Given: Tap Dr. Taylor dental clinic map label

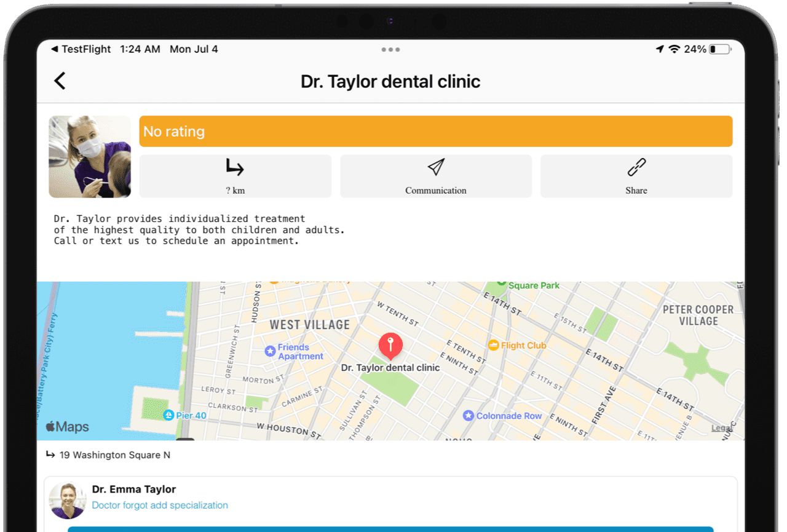Looking at the screenshot, I should click(x=390, y=368).
